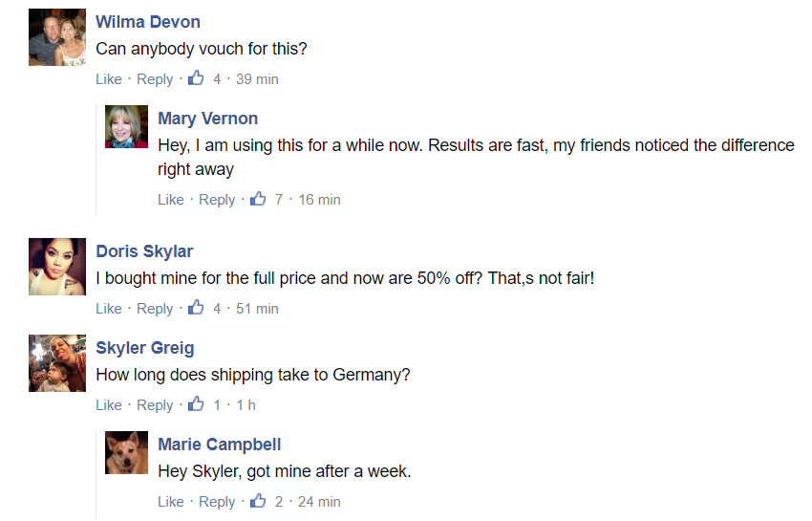
Task: Open Doris Skylar's avatar photo
Action: tap(57, 267)
